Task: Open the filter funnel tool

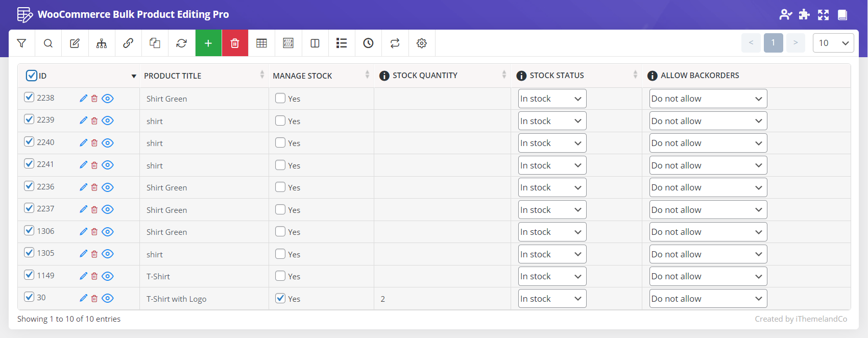Action: (21, 43)
